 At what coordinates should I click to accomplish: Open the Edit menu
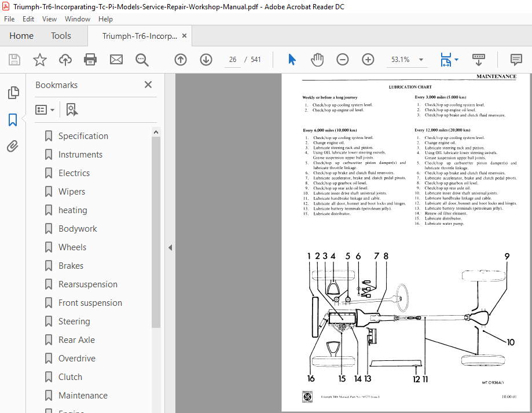pyautogui.click(x=28, y=19)
